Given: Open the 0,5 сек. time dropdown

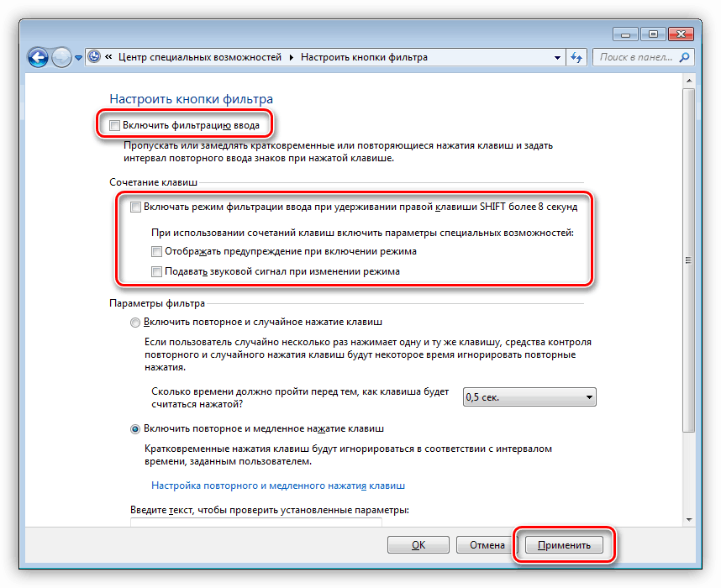Looking at the screenshot, I should [529, 396].
